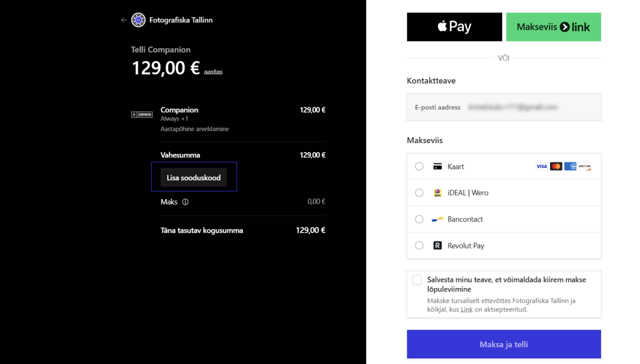The height and width of the screenshot is (364, 640).
Task: Click the Companion product thumbnail
Action: point(142,114)
